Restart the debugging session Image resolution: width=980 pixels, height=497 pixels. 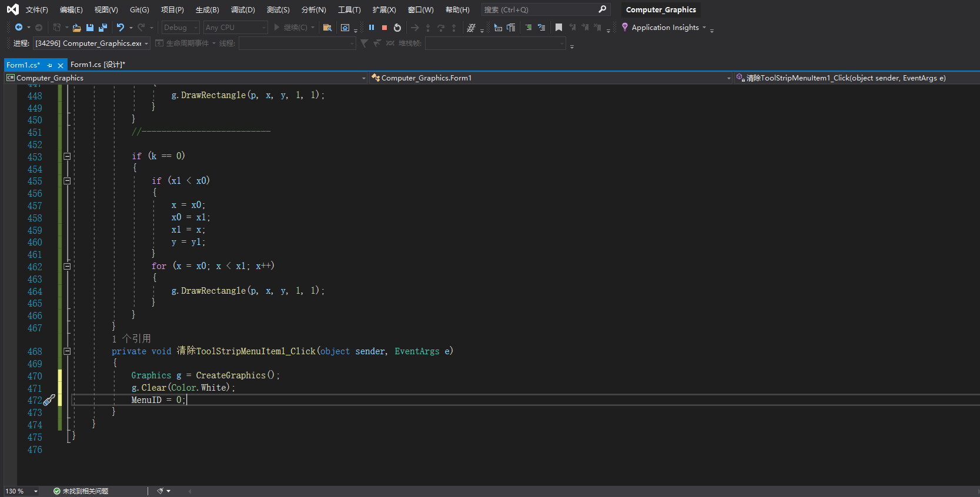[397, 28]
